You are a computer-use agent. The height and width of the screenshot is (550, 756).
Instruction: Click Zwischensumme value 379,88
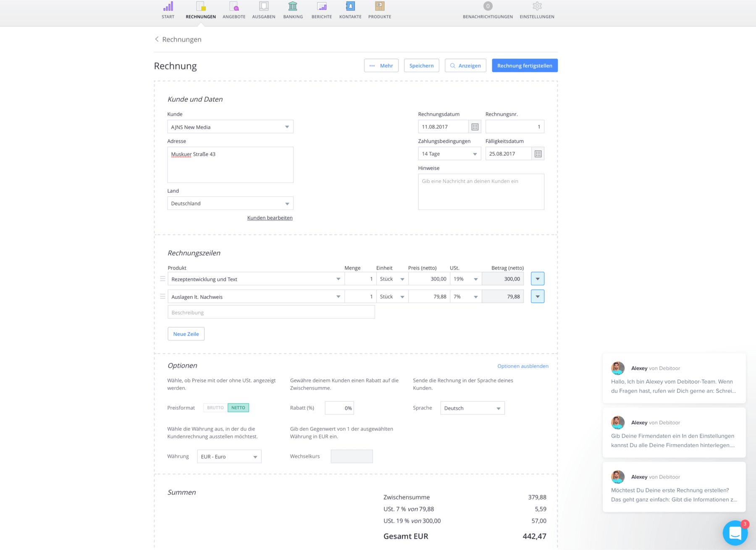[x=537, y=497]
